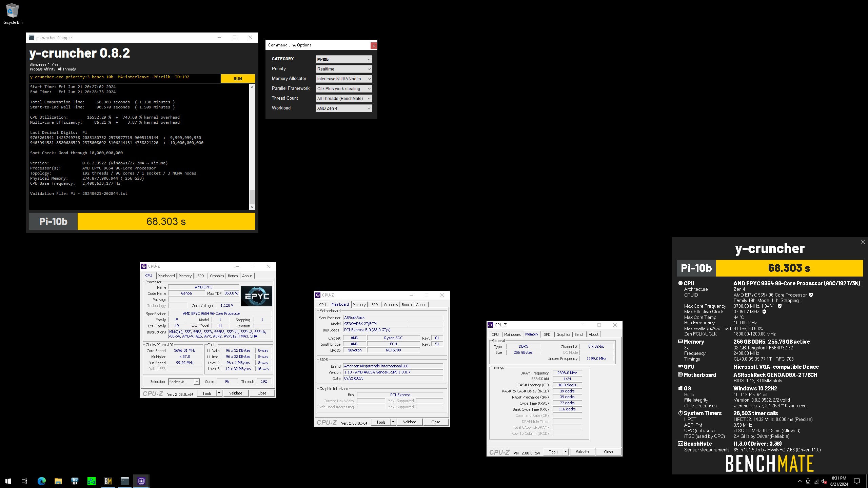
Task: Click the taskbar clock showing 8:31 PM
Action: coord(839,481)
